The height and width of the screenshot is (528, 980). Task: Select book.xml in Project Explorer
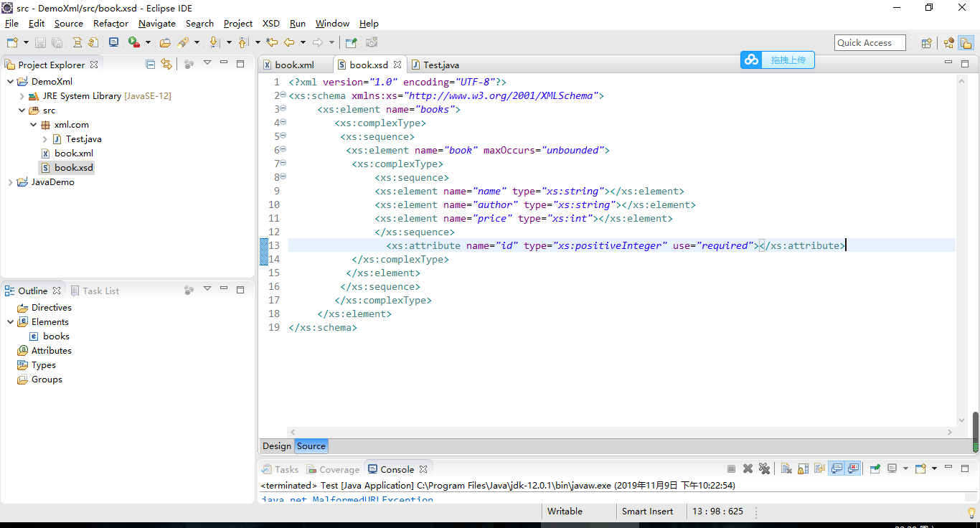(x=74, y=154)
